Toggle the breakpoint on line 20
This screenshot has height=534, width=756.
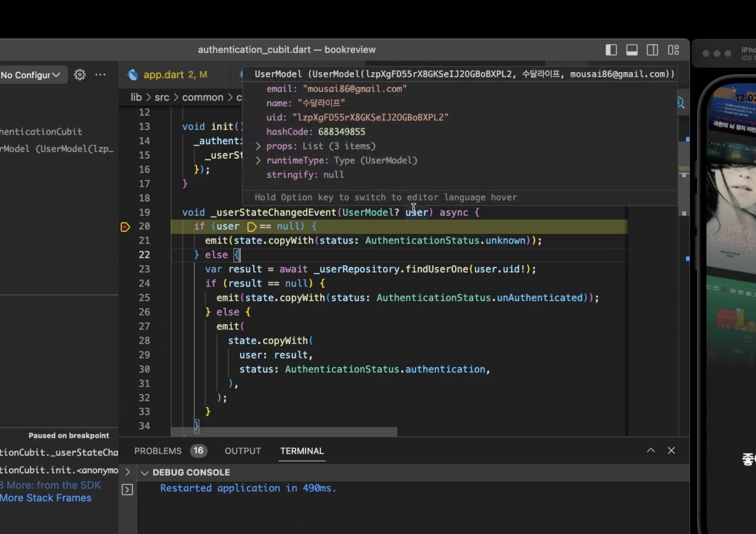pos(126,227)
